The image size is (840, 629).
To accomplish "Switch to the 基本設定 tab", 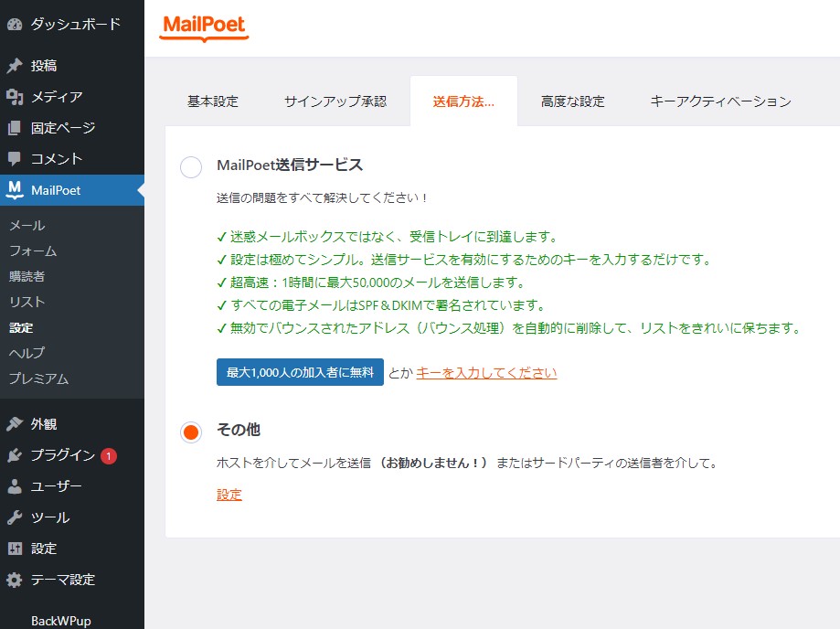I will pos(213,101).
